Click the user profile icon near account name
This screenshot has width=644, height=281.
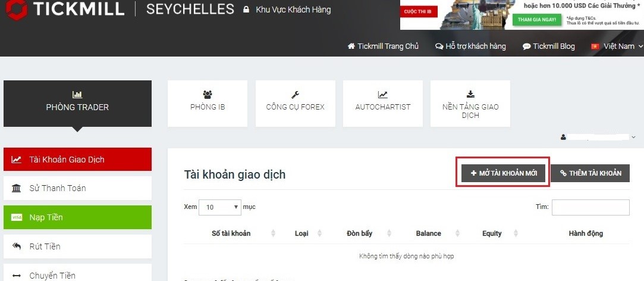[563, 137]
